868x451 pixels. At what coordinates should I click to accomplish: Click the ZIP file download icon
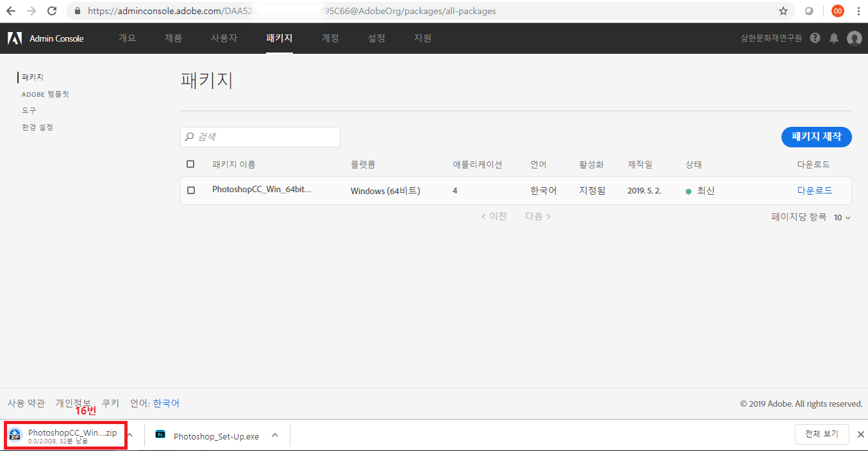coord(16,436)
